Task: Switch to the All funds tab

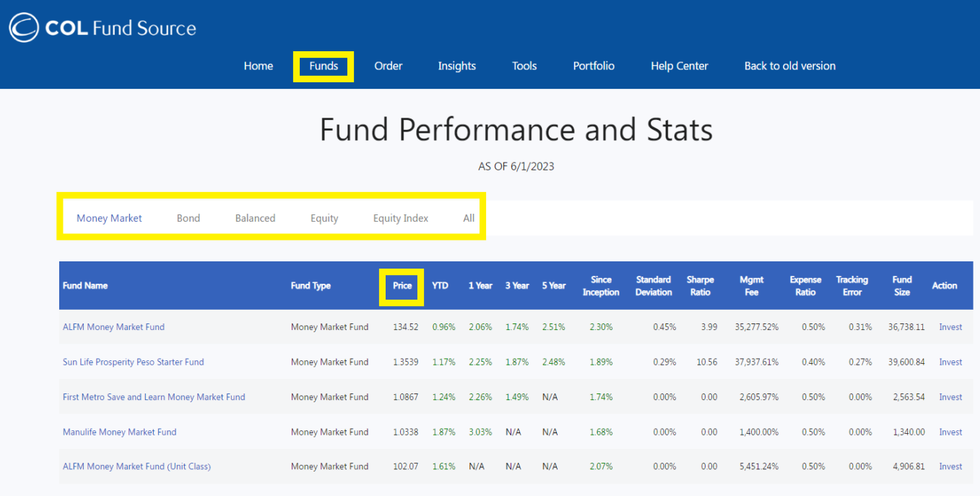Action: [x=469, y=218]
